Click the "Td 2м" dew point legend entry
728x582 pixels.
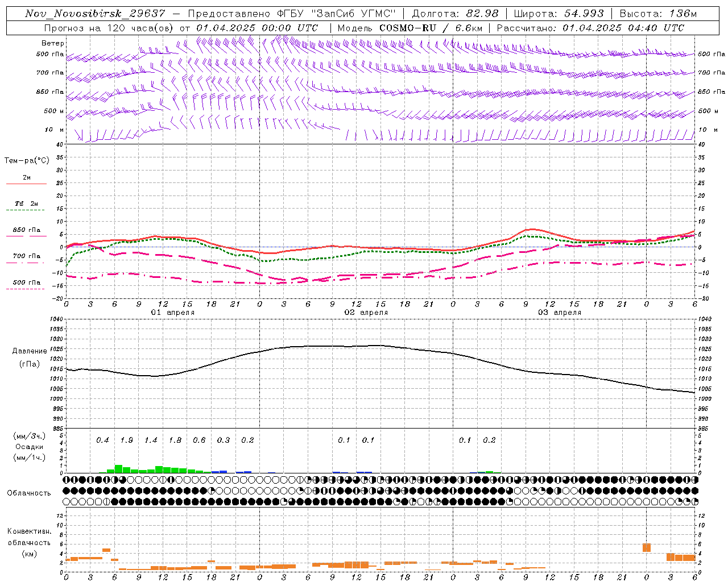(x=27, y=203)
